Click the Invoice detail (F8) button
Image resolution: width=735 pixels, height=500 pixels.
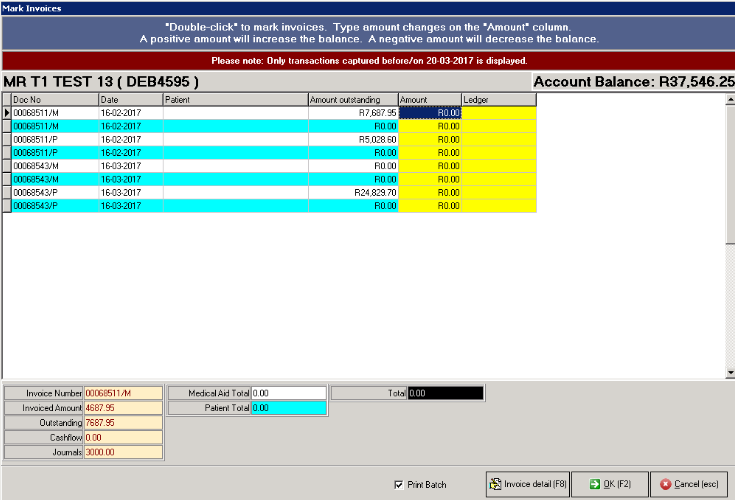pyautogui.click(x=527, y=484)
